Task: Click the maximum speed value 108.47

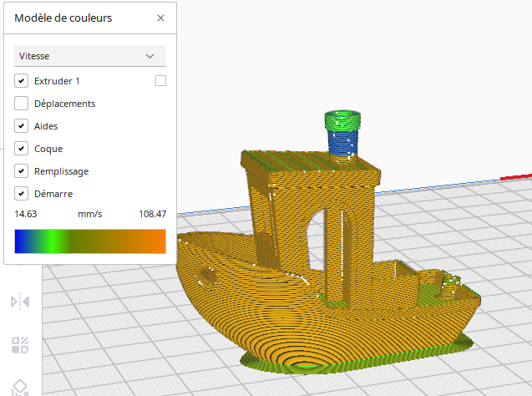Action: [152, 214]
